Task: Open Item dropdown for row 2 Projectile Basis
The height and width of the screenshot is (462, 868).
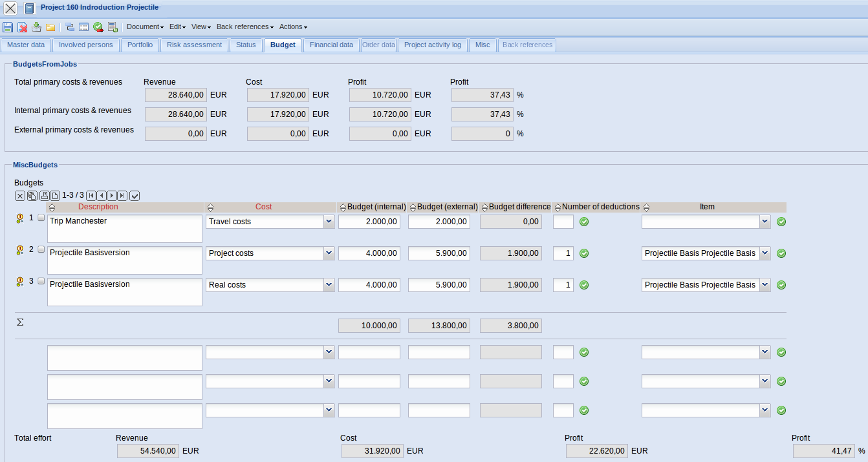Action: pyautogui.click(x=765, y=253)
